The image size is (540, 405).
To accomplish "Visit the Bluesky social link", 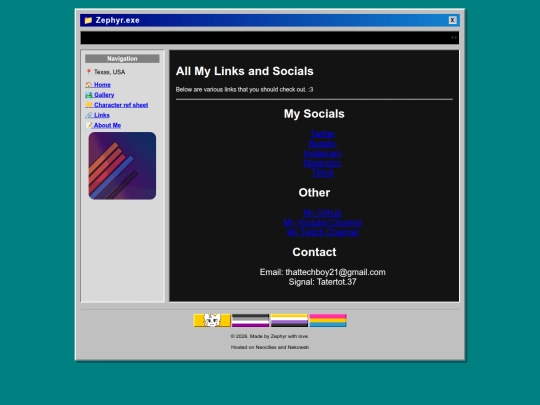I will (x=322, y=144).
